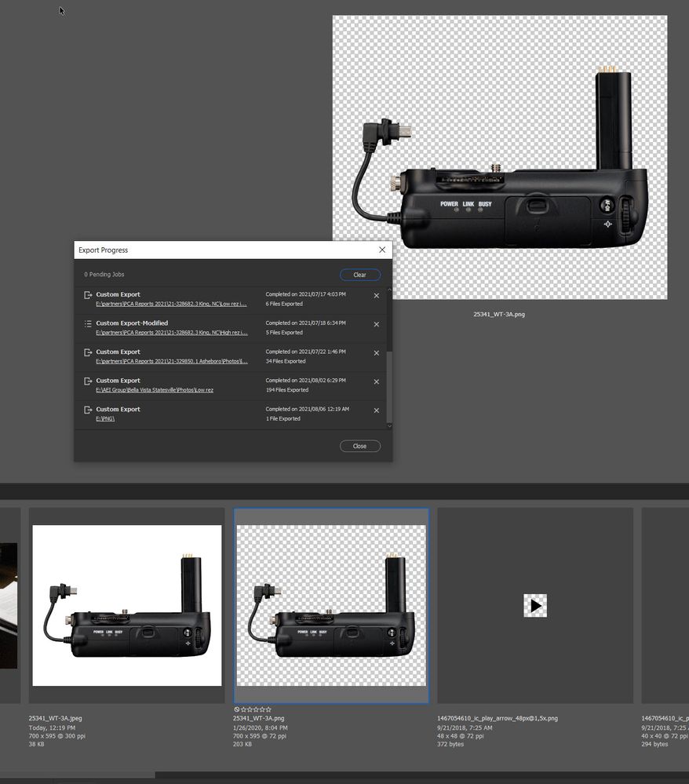Select the 25341_WT-3A.jpeg thumbnail
The image size is (689, 784).
point(127,606)
